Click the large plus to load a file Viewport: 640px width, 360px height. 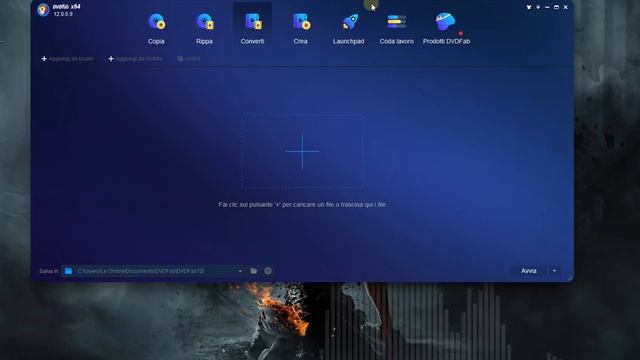point(302,151)
